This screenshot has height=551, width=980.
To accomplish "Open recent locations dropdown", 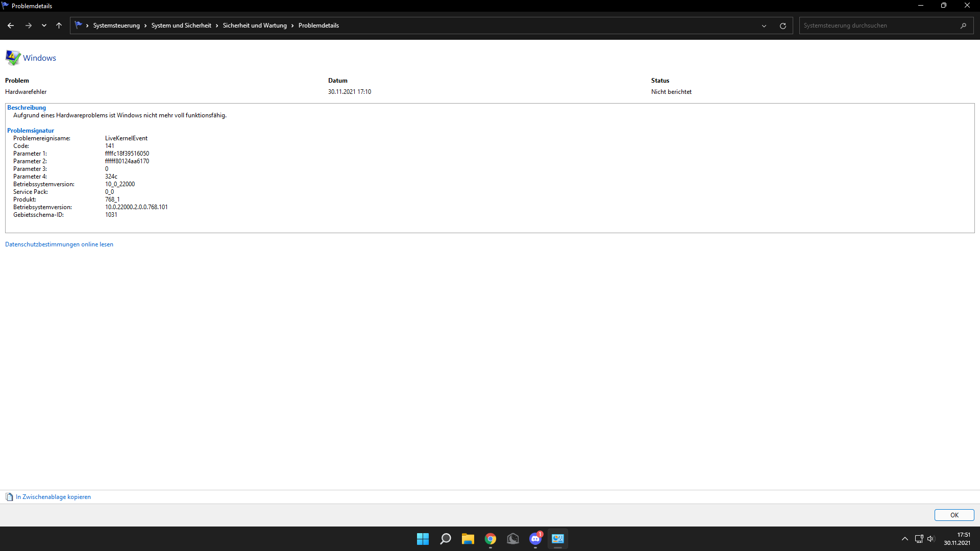I will 44,26.
